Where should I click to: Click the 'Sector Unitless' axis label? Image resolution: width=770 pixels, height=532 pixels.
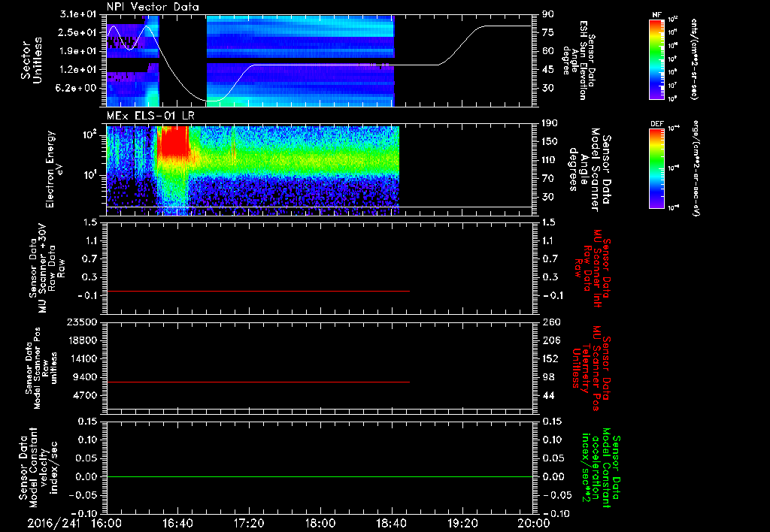[x=32, y=61]
